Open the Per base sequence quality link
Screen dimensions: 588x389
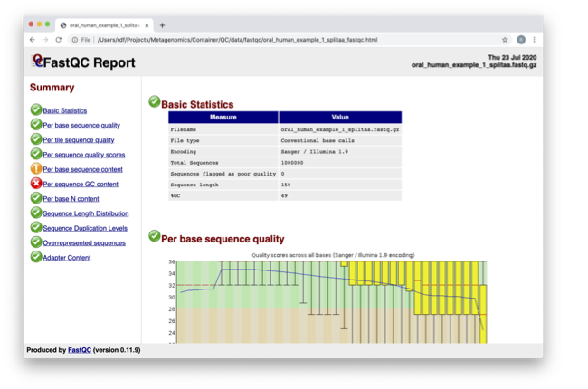point(81,126)
